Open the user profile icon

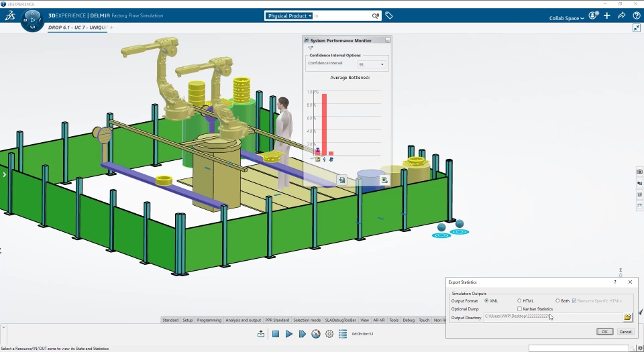pyautogui.click(x=593, y=15)
